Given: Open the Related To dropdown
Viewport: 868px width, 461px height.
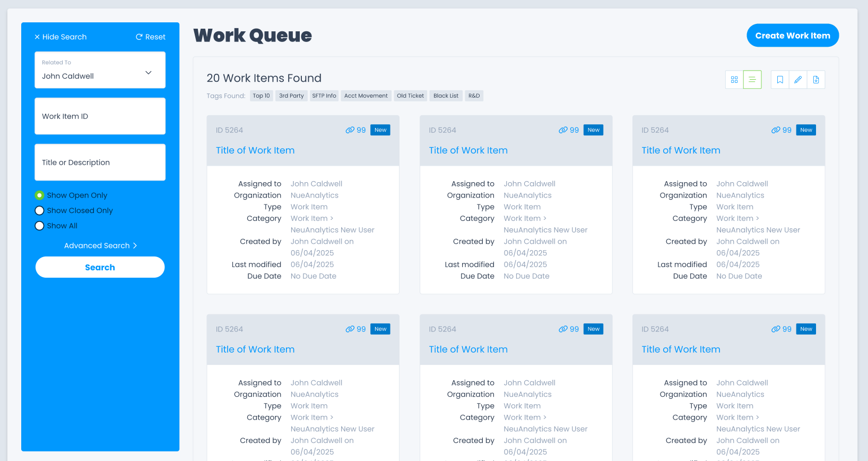Looking at the screenshot, I should [x=100, y=70].
